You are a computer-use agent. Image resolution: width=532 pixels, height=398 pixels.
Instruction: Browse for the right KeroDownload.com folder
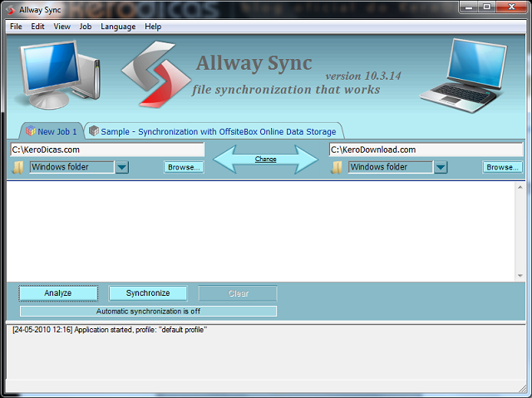(x=502, y=167)
